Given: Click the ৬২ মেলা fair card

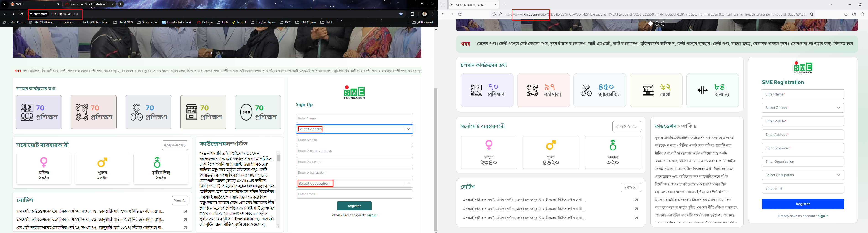Looking at the screenshot, I should click(x=656, y=90).
